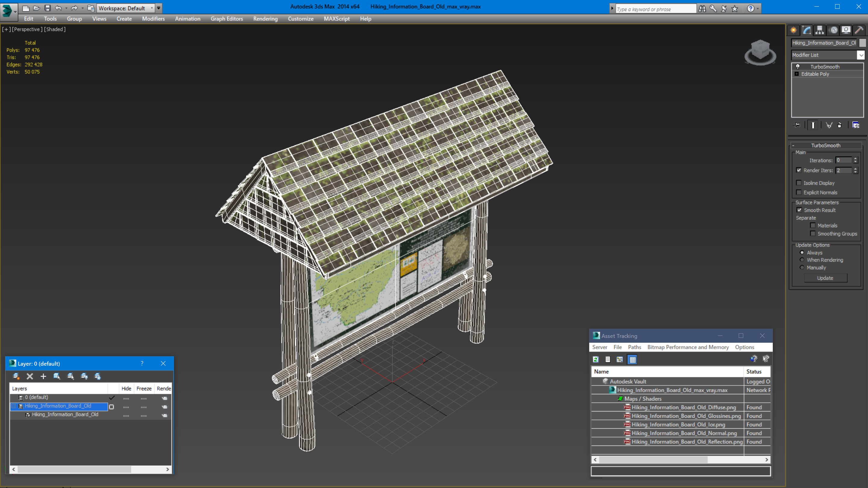The height and width of the screenshot is (488, 868).
Task: Open Paths menu in Asset Tracking
Action: 634,347
